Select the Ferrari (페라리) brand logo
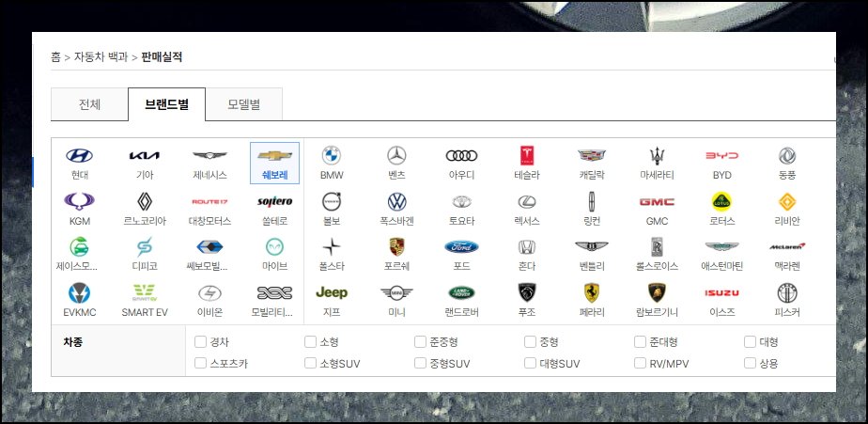The height and width of the screenshot is (424, 868). point(592,292)
